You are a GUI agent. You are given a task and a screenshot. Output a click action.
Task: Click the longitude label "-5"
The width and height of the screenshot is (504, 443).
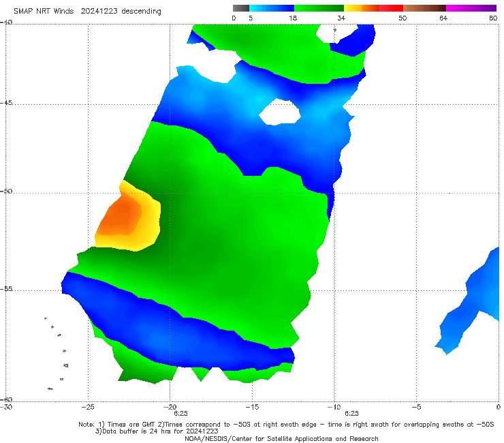click(416, 407)
